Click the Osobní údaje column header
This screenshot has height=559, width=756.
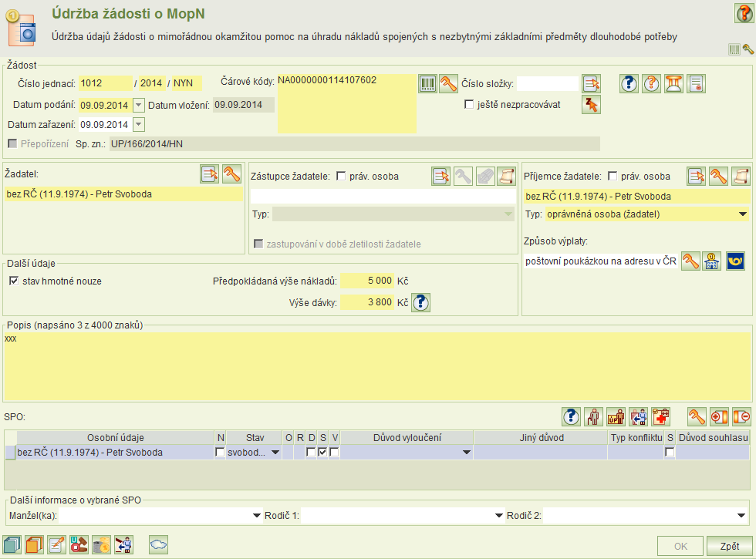[115, 438]
